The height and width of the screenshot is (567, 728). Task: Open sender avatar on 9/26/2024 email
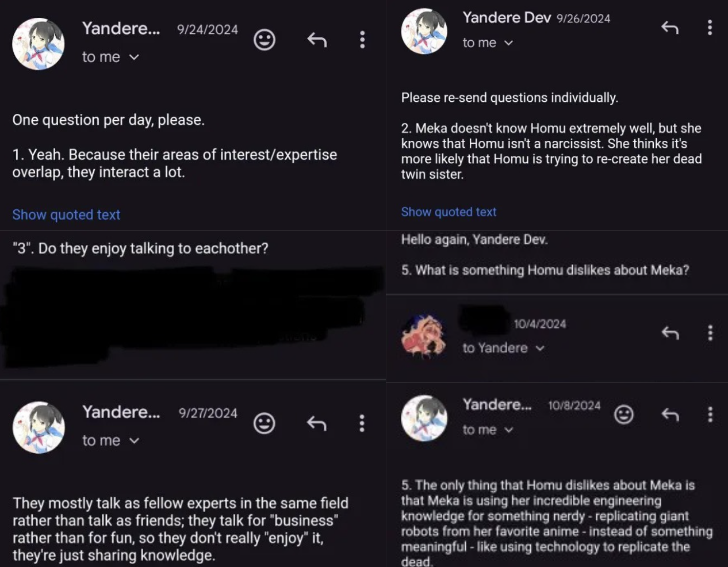pyautogui.click(x=424, y=31)
